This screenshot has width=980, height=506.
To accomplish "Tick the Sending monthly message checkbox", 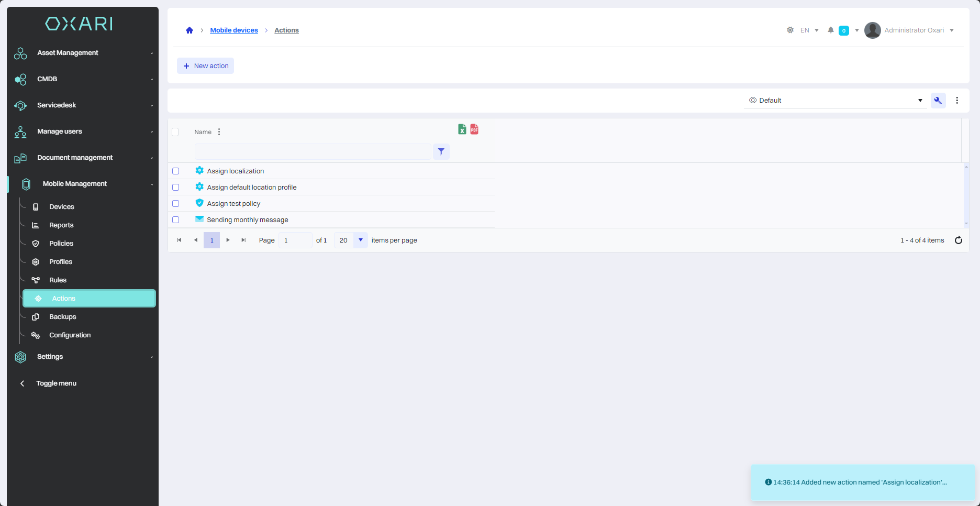I will pyautogui.click(x=176, y=220).
